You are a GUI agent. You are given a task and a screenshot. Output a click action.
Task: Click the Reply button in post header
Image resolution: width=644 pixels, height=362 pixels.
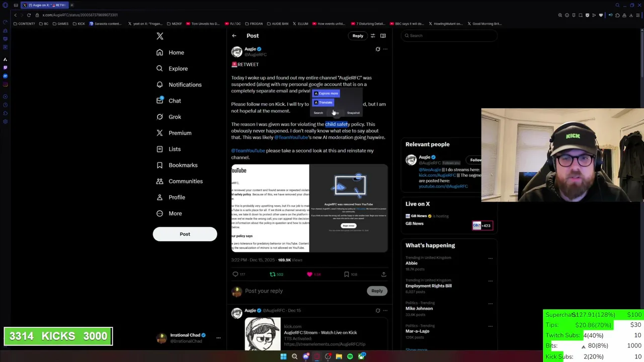358,36
